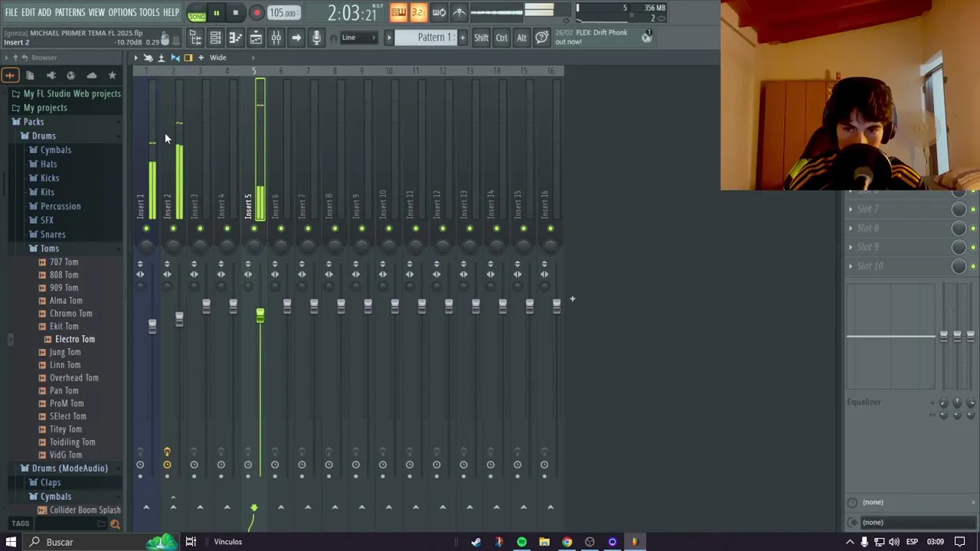Mute Insert 1 track with green LED

pyautogui.click(x=145, y=229)
